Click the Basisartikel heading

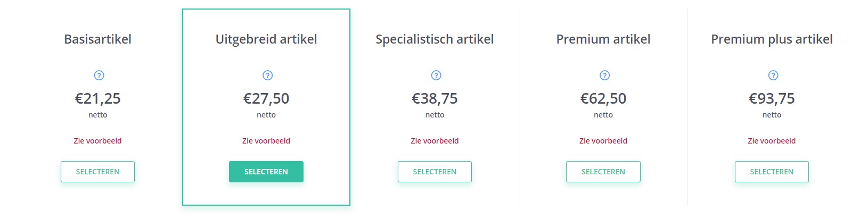coord(97,39)
